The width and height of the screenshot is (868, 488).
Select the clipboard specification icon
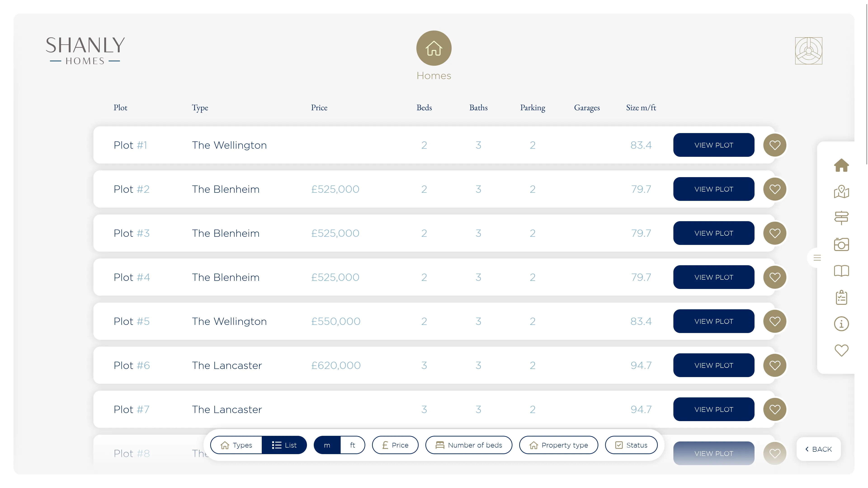click(x=841, y=297)
